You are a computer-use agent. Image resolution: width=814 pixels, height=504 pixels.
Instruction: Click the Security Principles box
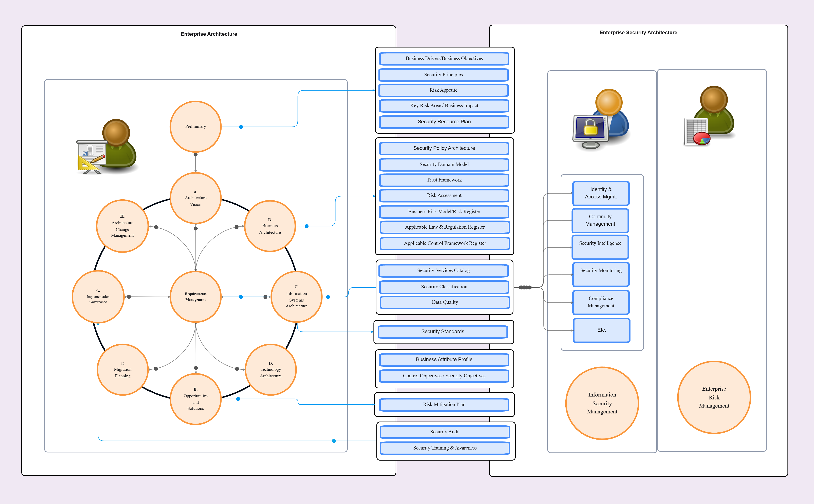click(443, 75)
